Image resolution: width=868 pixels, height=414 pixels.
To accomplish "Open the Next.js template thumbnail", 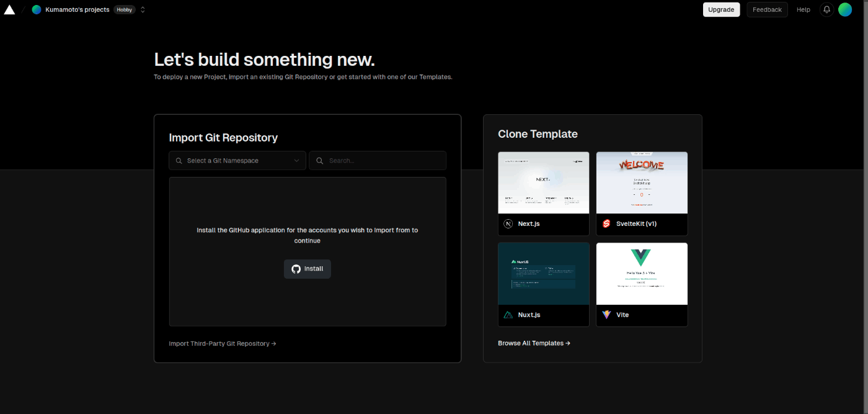I will pyautogui.click(x=544, y=182).
